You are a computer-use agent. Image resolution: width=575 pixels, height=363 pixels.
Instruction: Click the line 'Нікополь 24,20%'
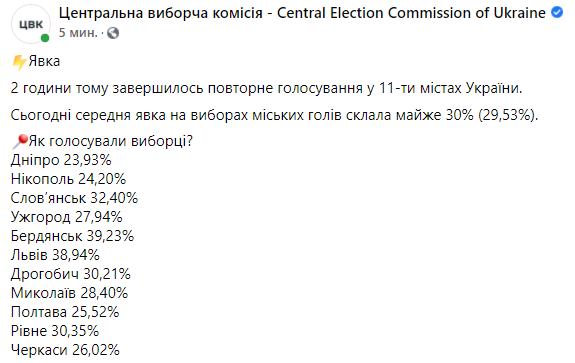(x=68, y=179)
